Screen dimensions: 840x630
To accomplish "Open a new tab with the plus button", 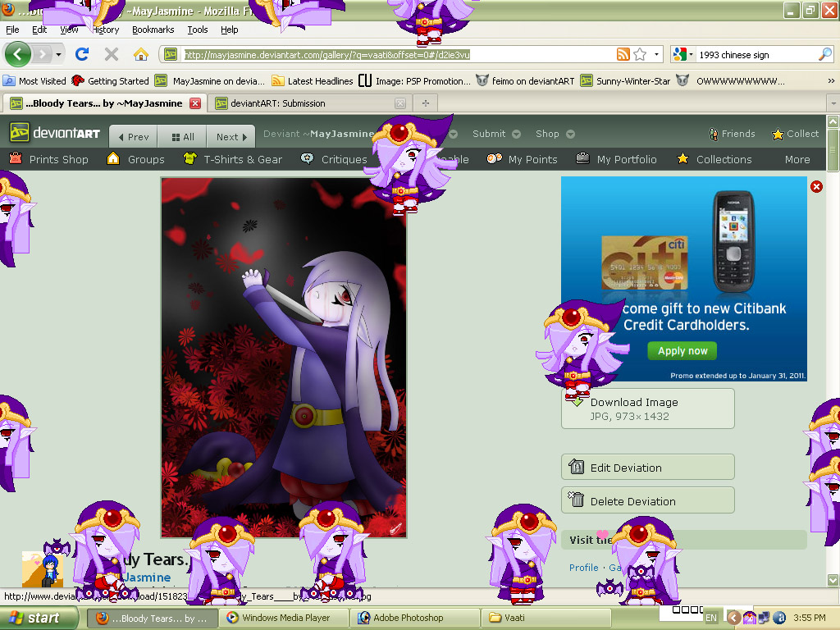I will click(x=426, y=103).
